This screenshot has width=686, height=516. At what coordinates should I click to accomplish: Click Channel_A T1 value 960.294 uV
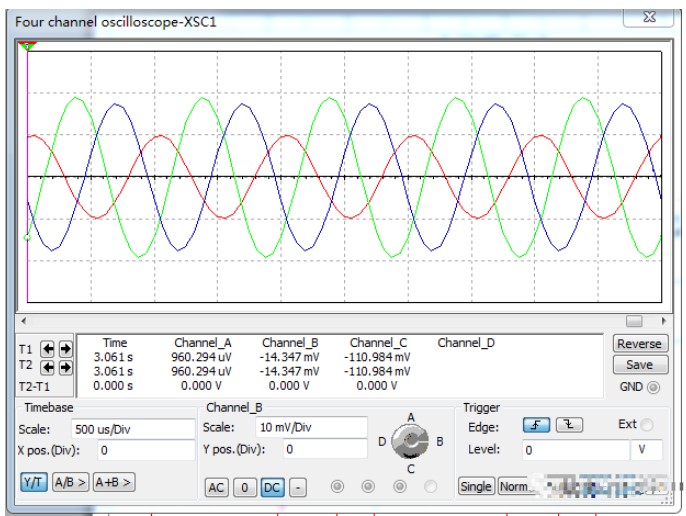(x=201, y=357)
